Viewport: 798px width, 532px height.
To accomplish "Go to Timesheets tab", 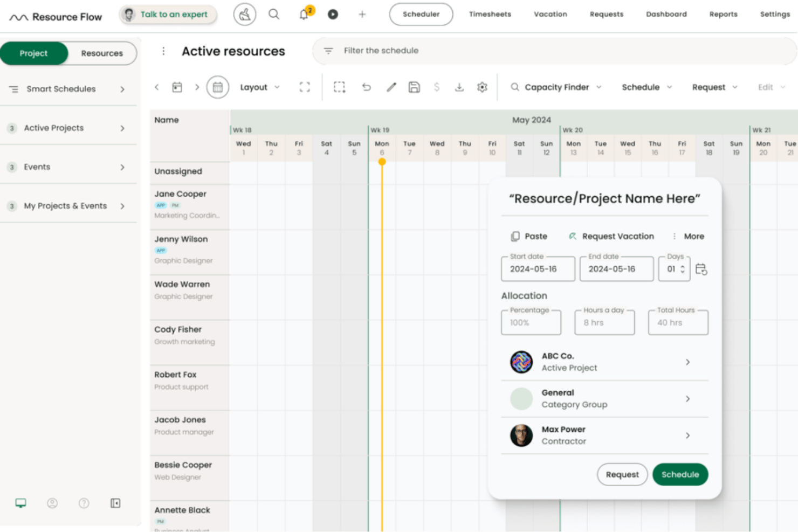I will click(x=490, y=14).
